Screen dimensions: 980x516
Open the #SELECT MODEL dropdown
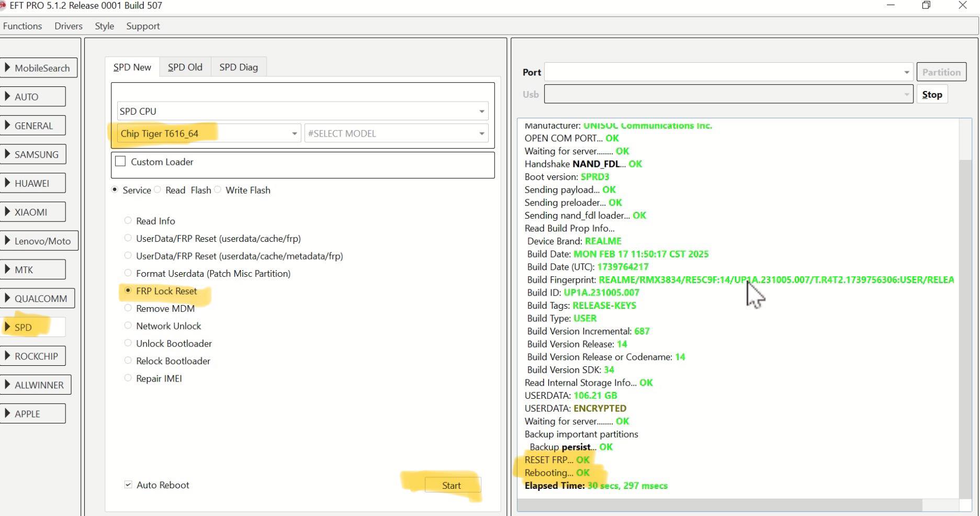(396, 133)
